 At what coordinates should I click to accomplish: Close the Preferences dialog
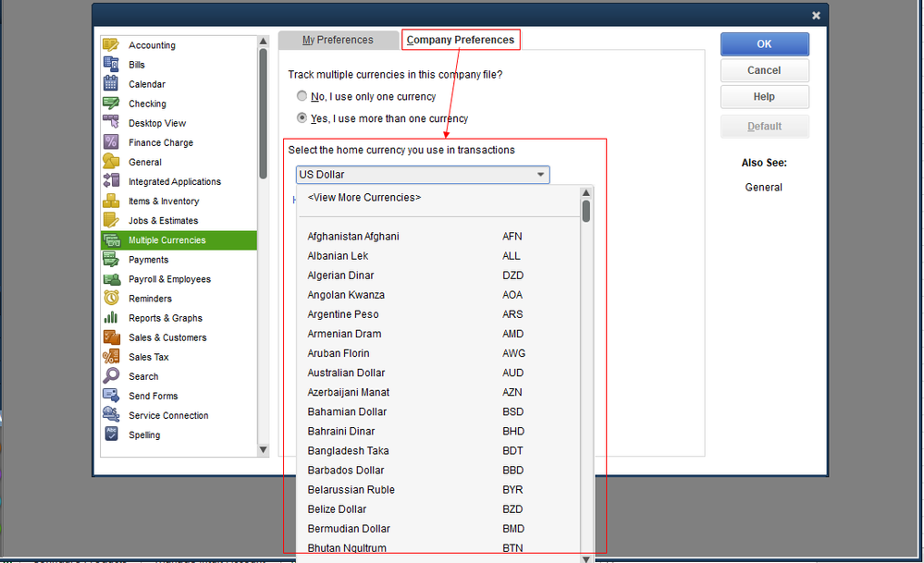coord(816,16)
